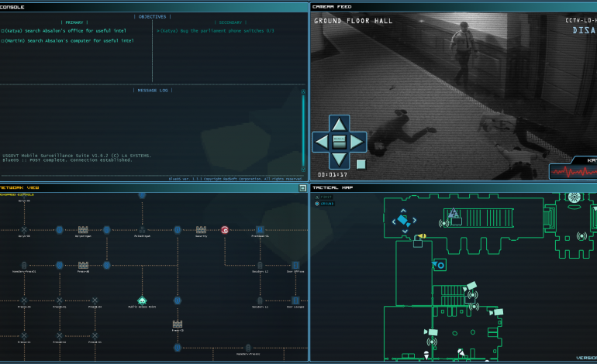The image size is (597, 364).
Task: Maximize the Network View panel
Action: pos(302,187)
